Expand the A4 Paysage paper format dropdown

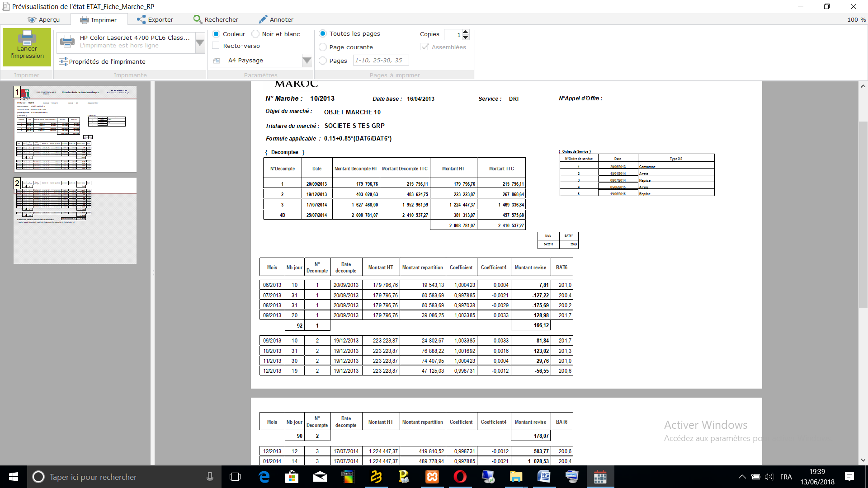click(307, 61)
